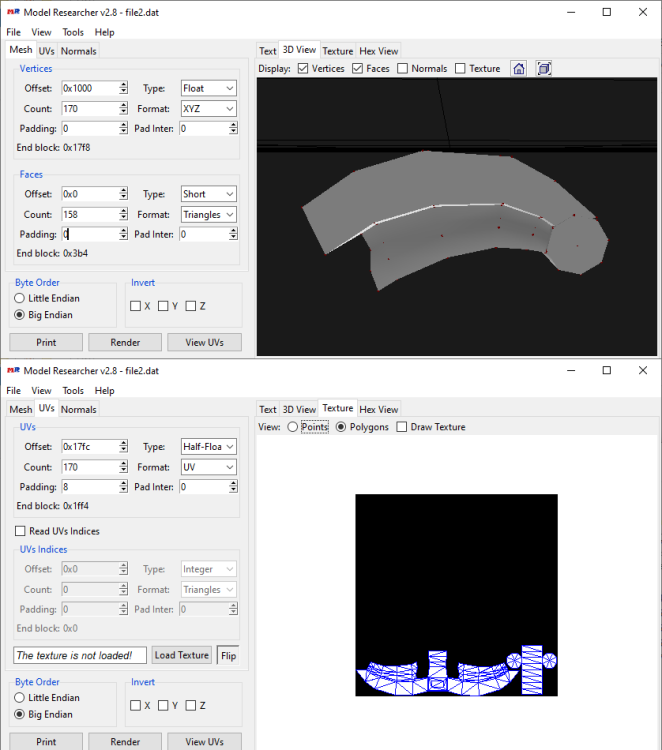Disable the Vertices display checkbox

click(x=303, y=68)
